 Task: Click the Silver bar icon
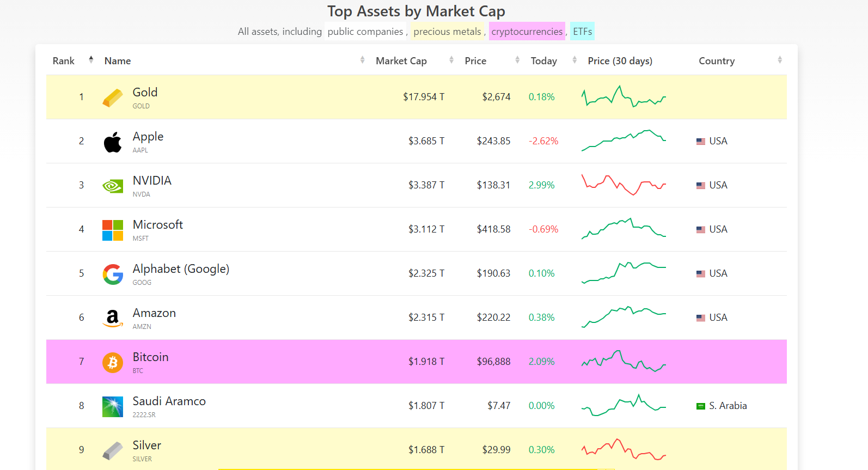pyautogui.click(x=113, y=451)
